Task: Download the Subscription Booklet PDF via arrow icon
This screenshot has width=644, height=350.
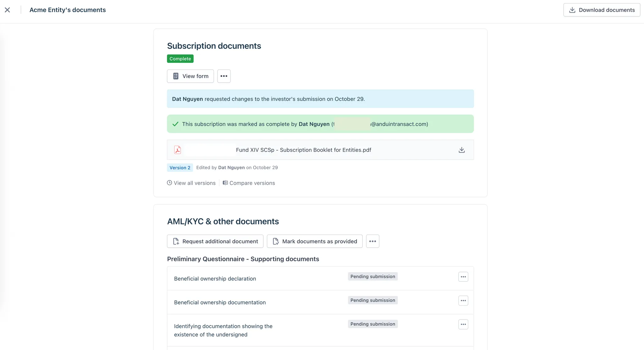Action: 461,150
